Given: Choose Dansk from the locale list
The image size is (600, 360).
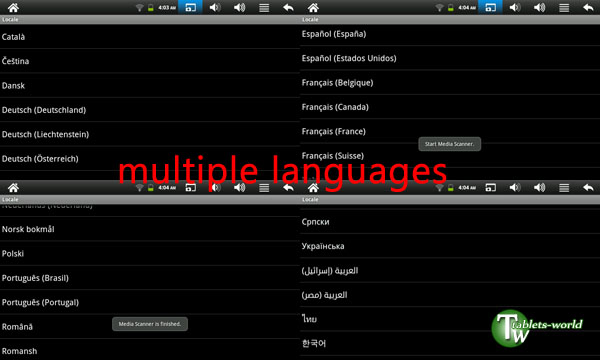Looking at the screenshot, I should [150, 85].
